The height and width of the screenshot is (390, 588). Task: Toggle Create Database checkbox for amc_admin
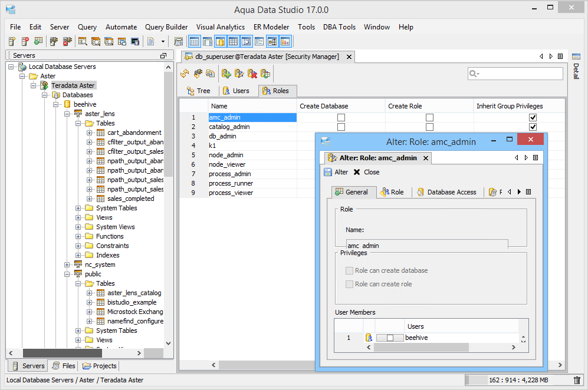click(341, 117)
